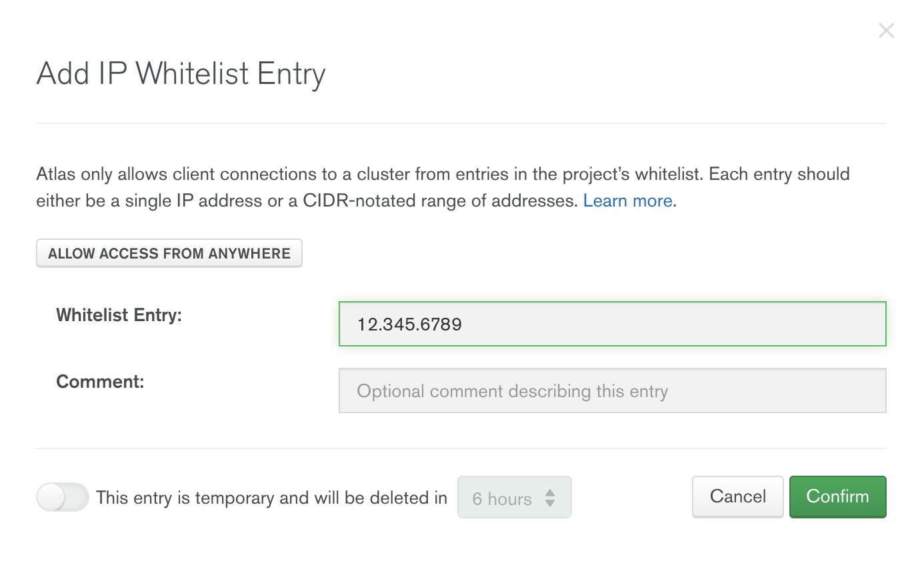Click the Whitelist Entry label
The height and width of the screenshot is (561, 924).
click(119, 314)
